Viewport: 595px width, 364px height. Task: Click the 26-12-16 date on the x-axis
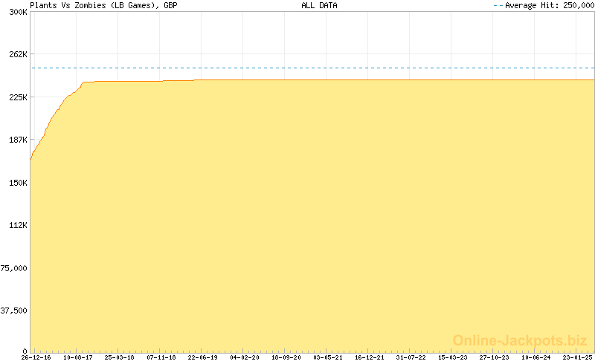point(36,357)
